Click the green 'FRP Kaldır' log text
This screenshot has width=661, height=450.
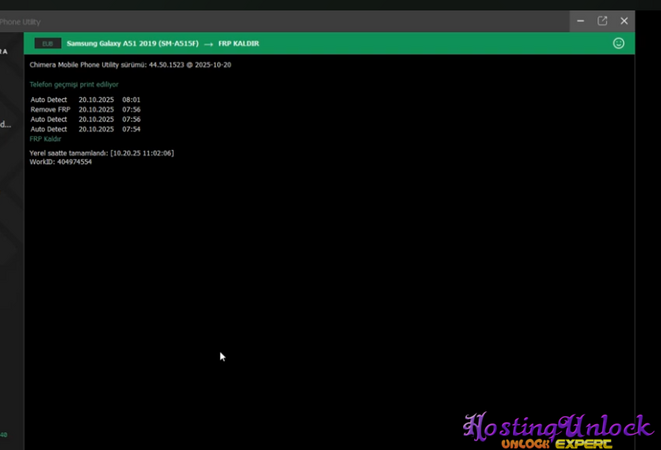point(46,139)
